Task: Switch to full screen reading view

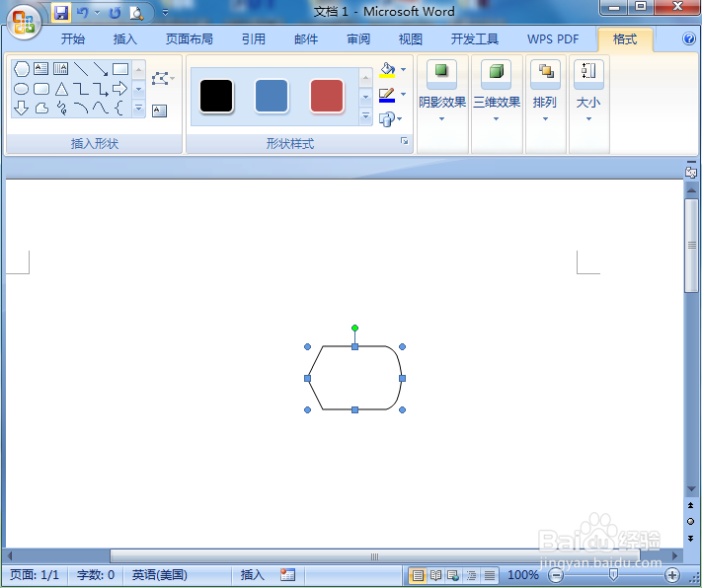Action: (435, 575)
